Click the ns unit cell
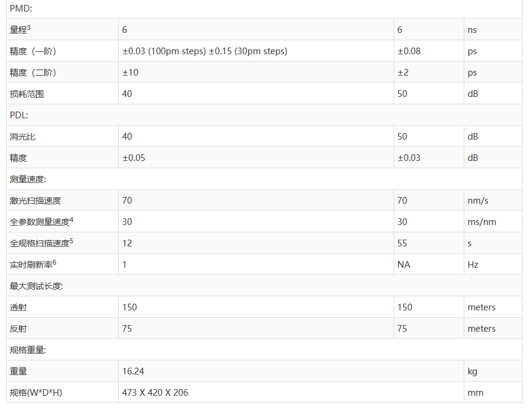This screenshot has height=411, width=532. click(472, 30)
